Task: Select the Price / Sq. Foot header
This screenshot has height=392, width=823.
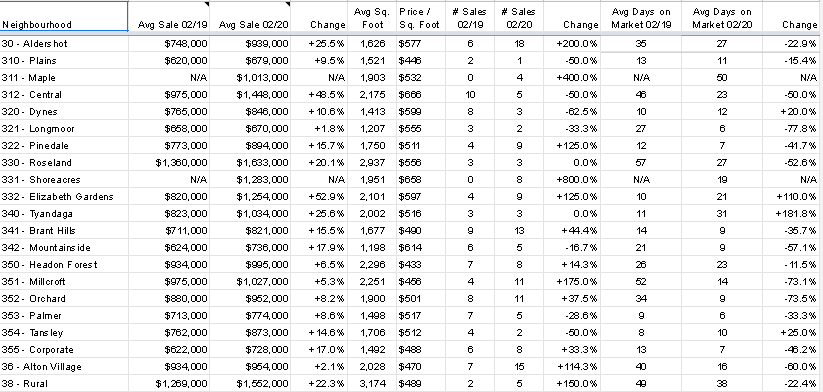Action: coord(420,18)
